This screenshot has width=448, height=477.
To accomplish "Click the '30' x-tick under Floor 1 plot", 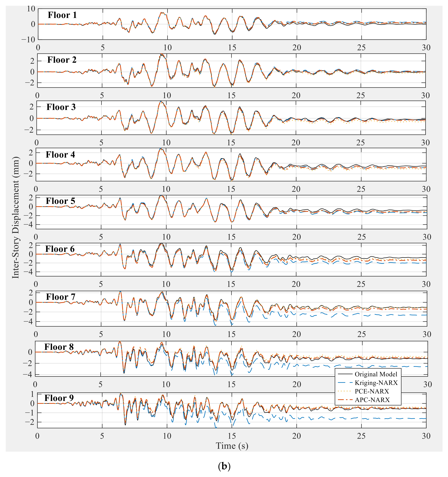I will tap(426, 47).
